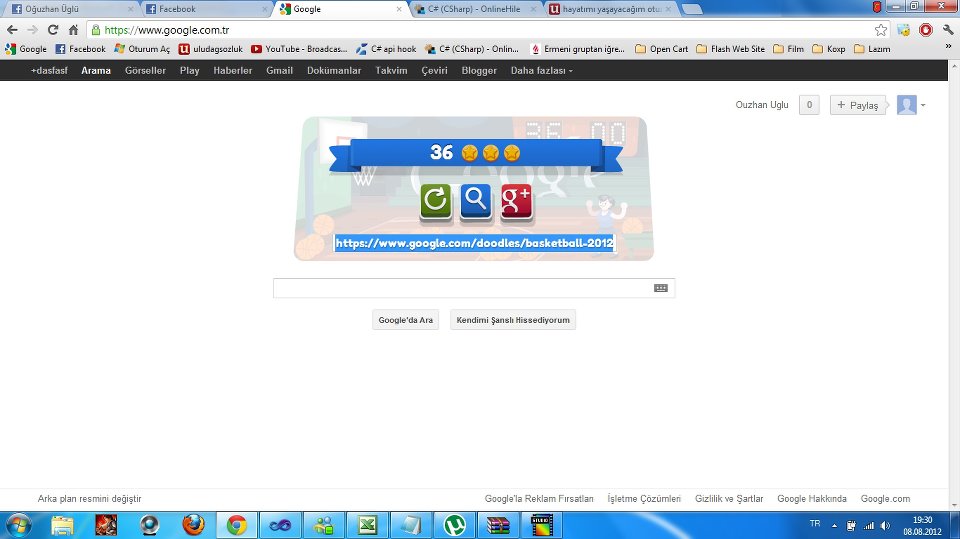The width and height of the screenshot is (960, 539).
Task: Click the notifications count 0 button
Action: [x=809, y=105]
